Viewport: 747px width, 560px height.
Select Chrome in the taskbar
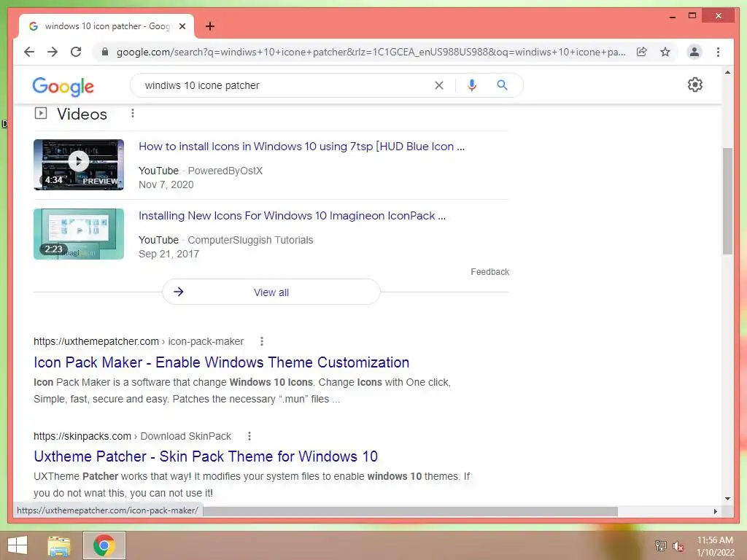[x=104, y=545]
